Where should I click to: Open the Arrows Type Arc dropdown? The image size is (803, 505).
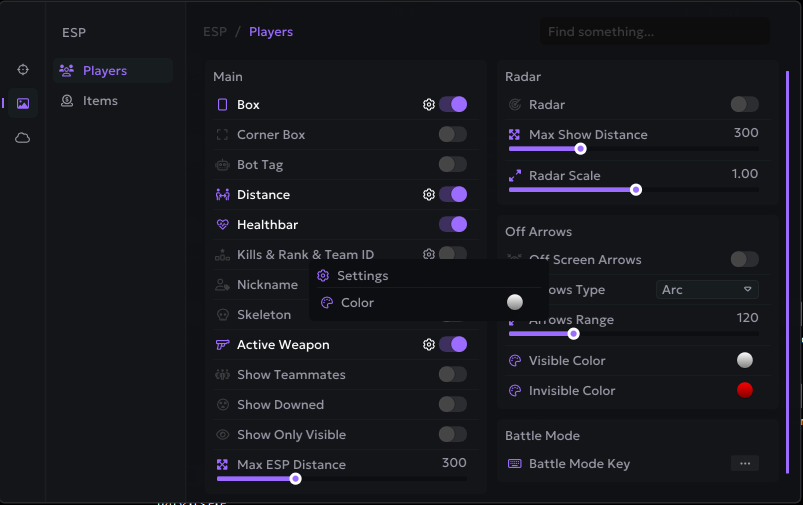pos(707,290)
